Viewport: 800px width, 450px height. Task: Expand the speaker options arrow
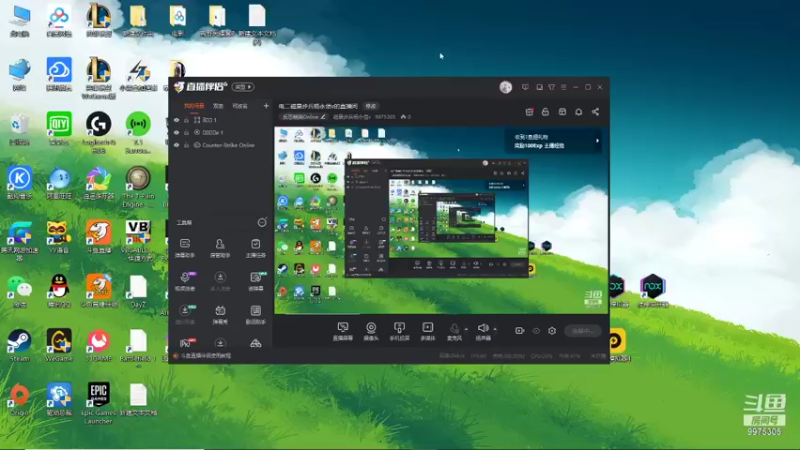tap(495, 329)
